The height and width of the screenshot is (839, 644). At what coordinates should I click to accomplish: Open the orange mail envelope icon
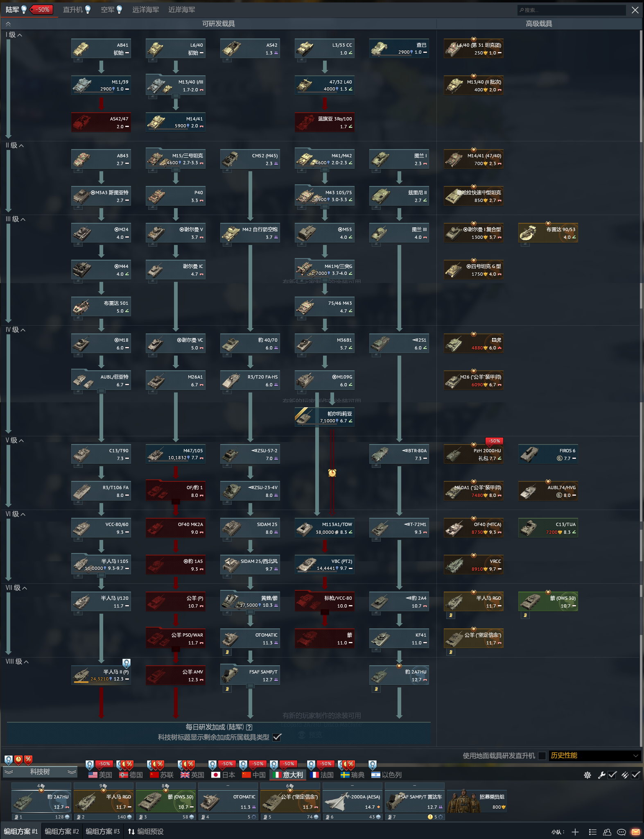tap(635, 832)
